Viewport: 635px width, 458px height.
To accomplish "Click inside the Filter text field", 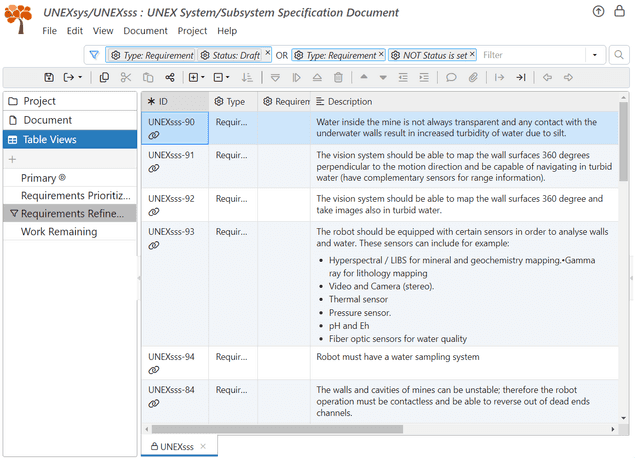I will 532,55.
